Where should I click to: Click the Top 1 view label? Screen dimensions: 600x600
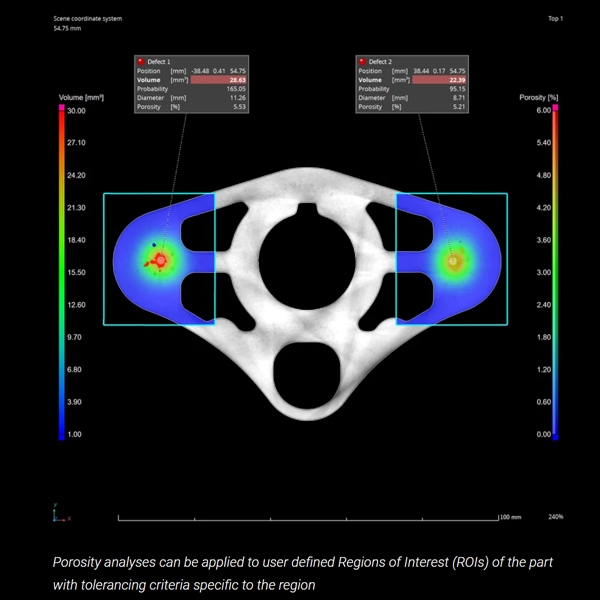(555, 19)
